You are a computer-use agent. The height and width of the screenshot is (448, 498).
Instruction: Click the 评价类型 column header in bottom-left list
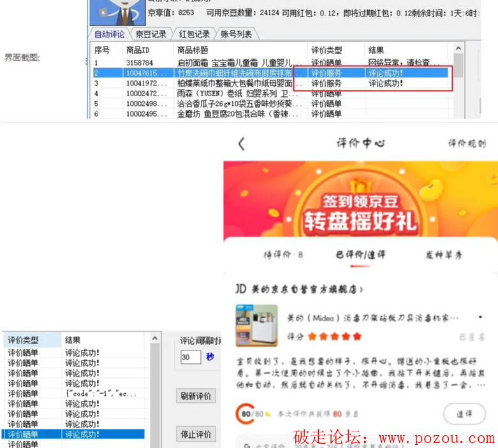32,340
